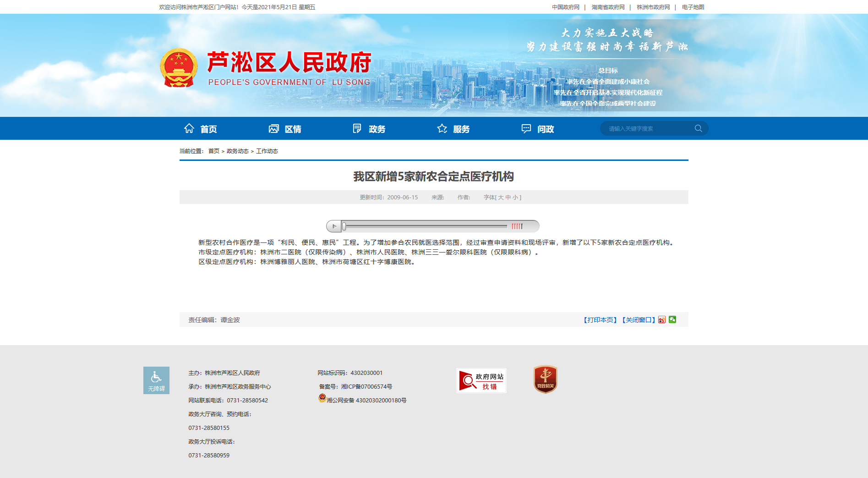Click the audio volume bars indicator
Viewport: 868px width, 478px height.
[517, 226]
